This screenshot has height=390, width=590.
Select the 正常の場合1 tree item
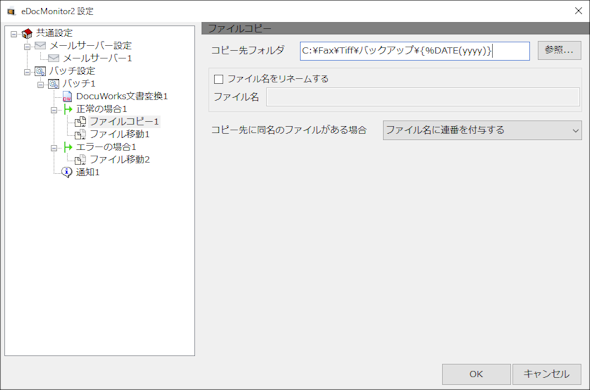(x=101, y=109)
